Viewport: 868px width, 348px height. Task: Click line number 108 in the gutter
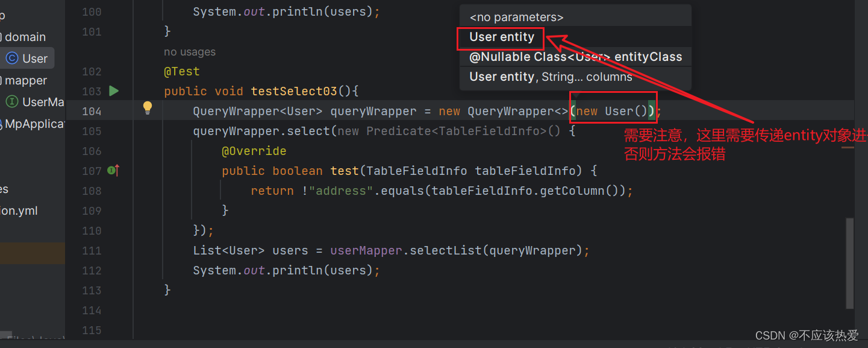(92, 191)
